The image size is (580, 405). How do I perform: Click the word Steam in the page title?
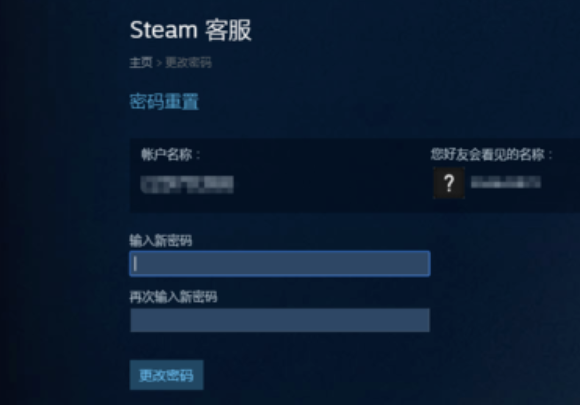coord(164,30)
